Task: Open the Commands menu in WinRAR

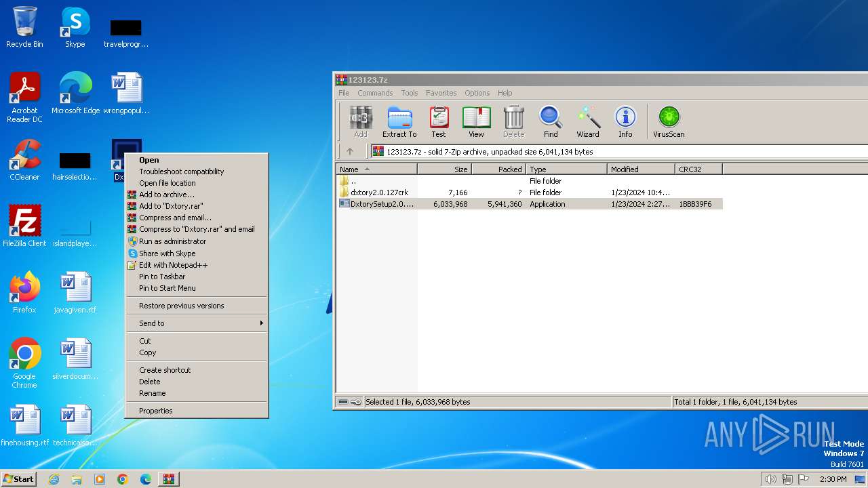Action: point(375,93)
